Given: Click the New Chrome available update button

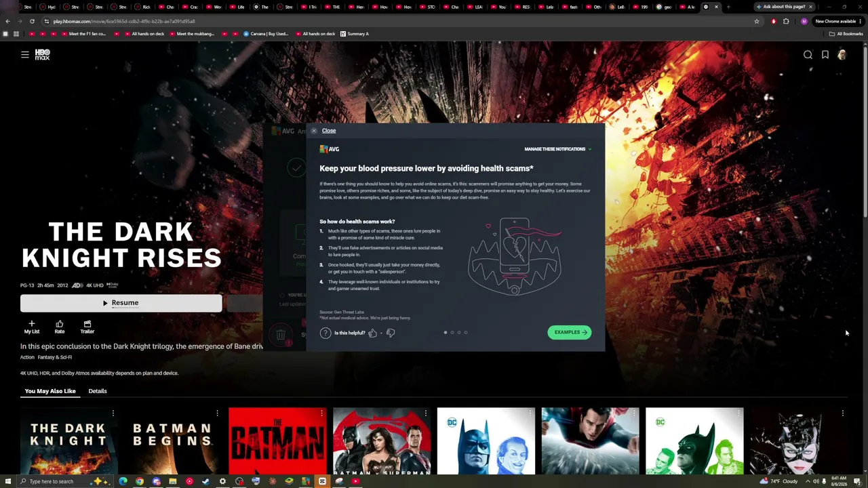Looking at the screenshot, I should pyautogui.click(x=837, y=21).
